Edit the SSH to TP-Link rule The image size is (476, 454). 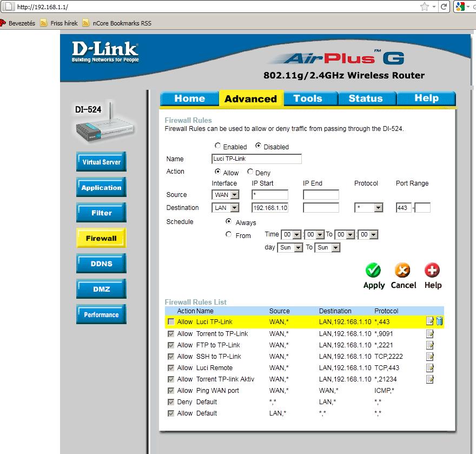(430, 357)
